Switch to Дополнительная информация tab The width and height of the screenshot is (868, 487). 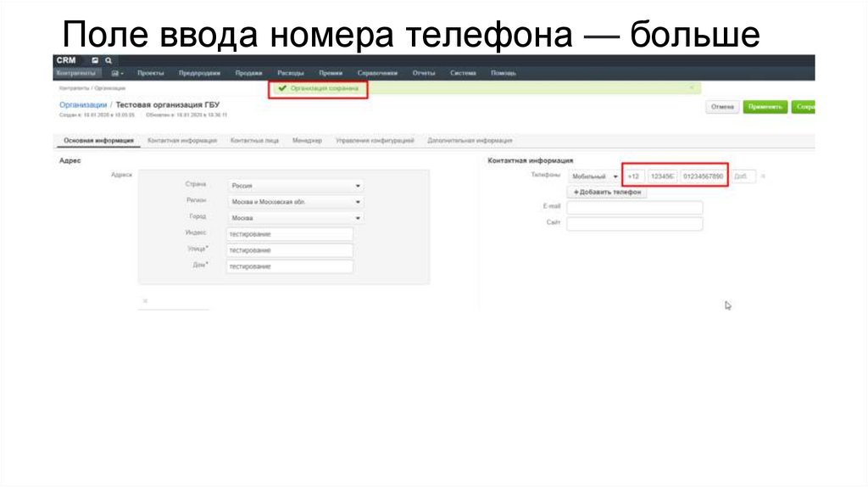tap(470, 141)
